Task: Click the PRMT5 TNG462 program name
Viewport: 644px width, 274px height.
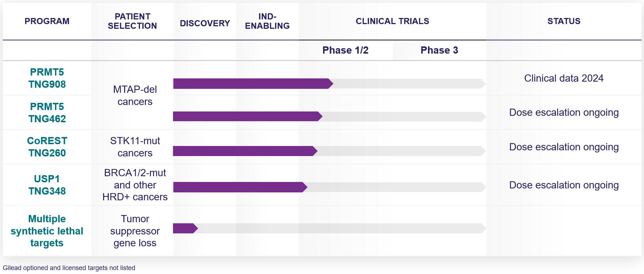Action: pos(47,113)
